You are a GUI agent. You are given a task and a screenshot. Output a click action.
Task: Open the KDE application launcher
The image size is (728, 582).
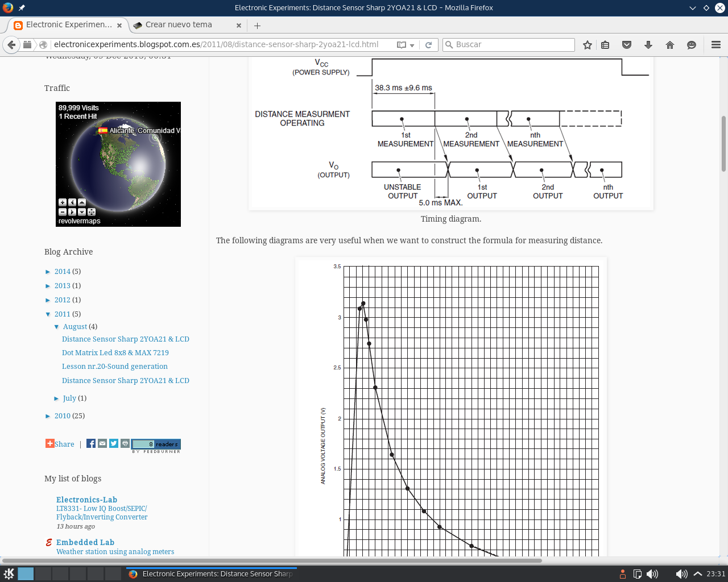(x=9, y=573)
